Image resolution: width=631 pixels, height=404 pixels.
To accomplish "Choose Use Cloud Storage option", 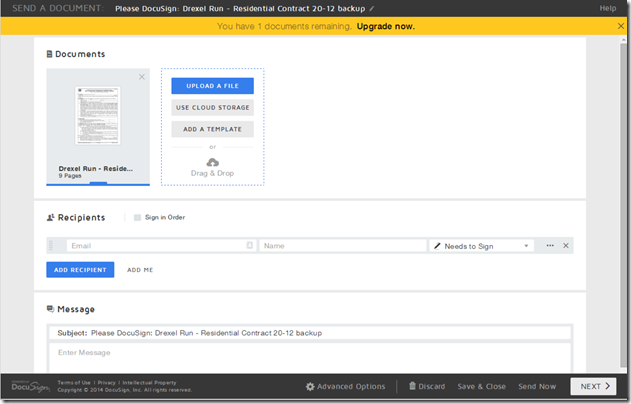I will pos(212,107).
